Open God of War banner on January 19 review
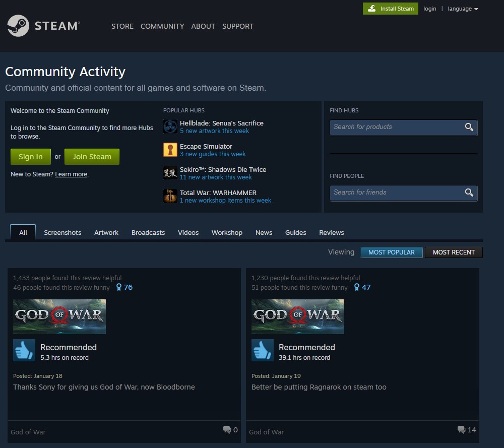This screenshot has width=504, height=448. pos(298,316)
